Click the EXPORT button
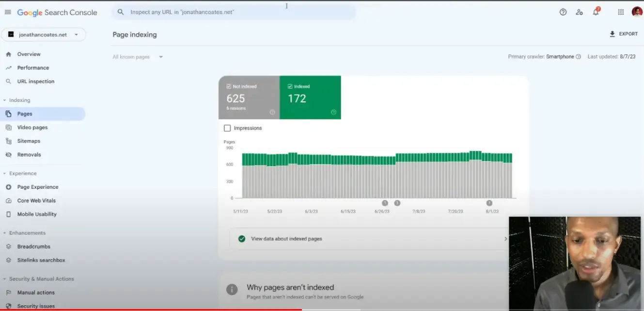The image size is (644, 311). click(624, 33)
